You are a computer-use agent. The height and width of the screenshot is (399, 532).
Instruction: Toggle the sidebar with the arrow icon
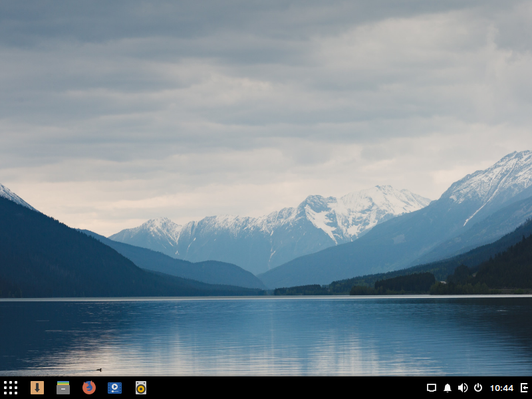coord(524,388)
